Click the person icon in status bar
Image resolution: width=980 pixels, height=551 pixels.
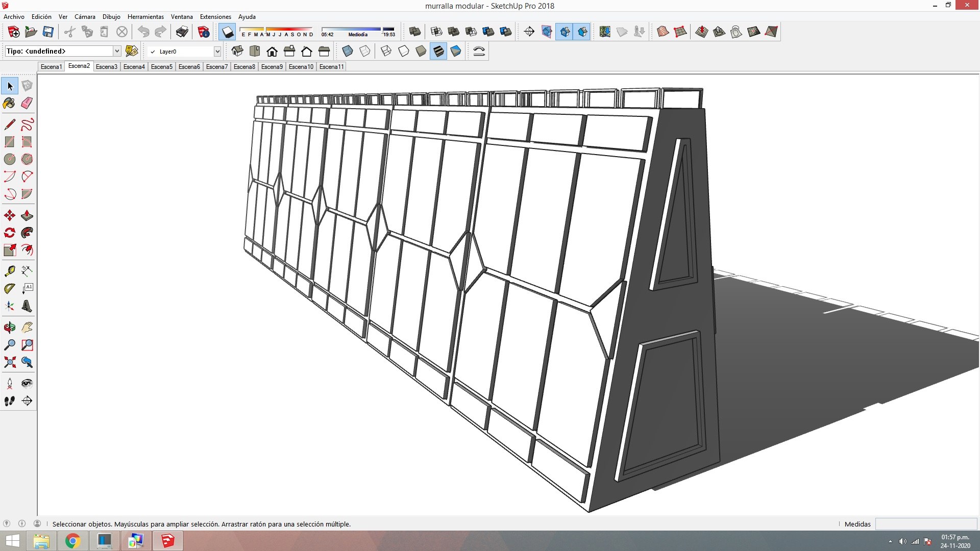(x=37, y=523)
